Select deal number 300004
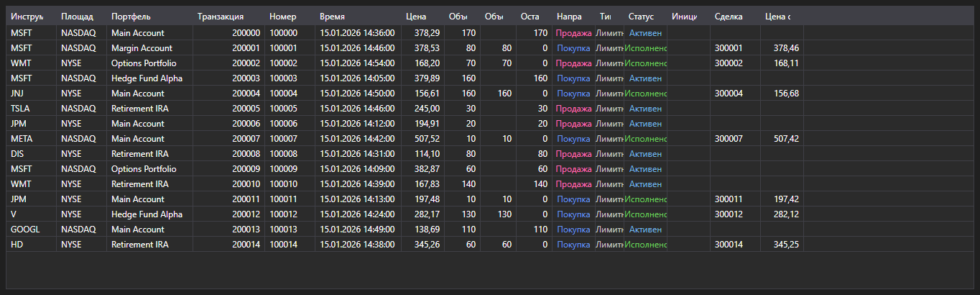Viewport: 980px width, 295px height. 729,93
